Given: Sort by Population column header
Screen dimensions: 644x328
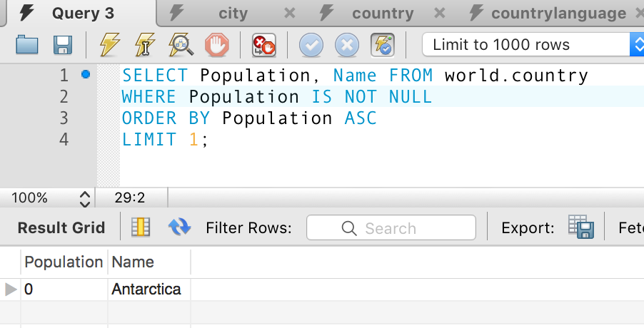Looking at the screenshot, I should [x=64, y=262].
